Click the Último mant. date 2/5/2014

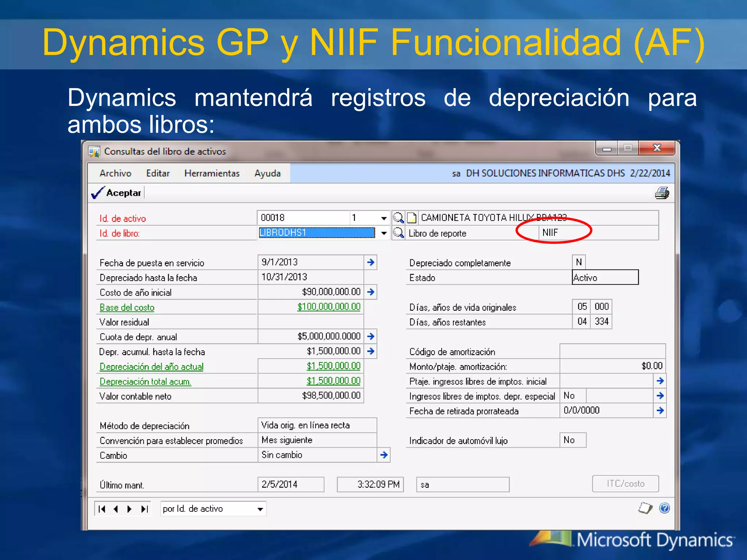click(x=291, y=484)
